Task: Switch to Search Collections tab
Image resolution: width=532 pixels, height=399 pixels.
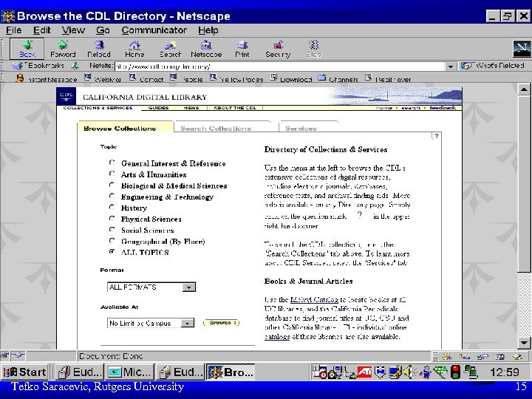Action: (216, 129)
